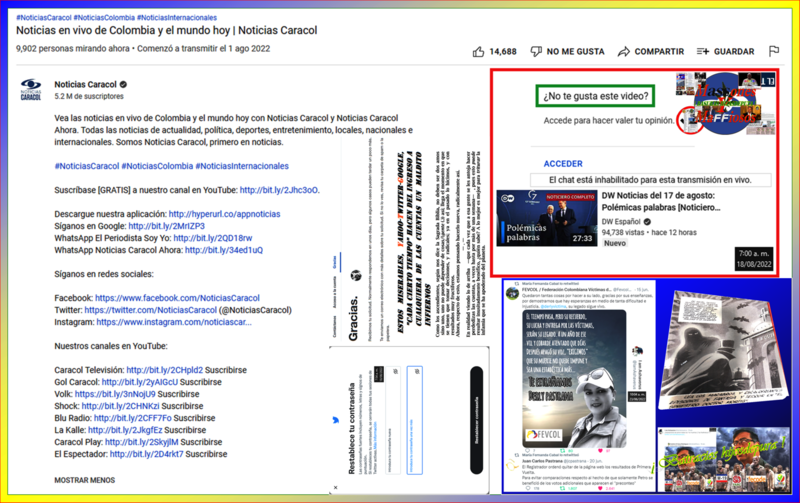Click the Nuevo badge under DW video

[x=615, y=243]
